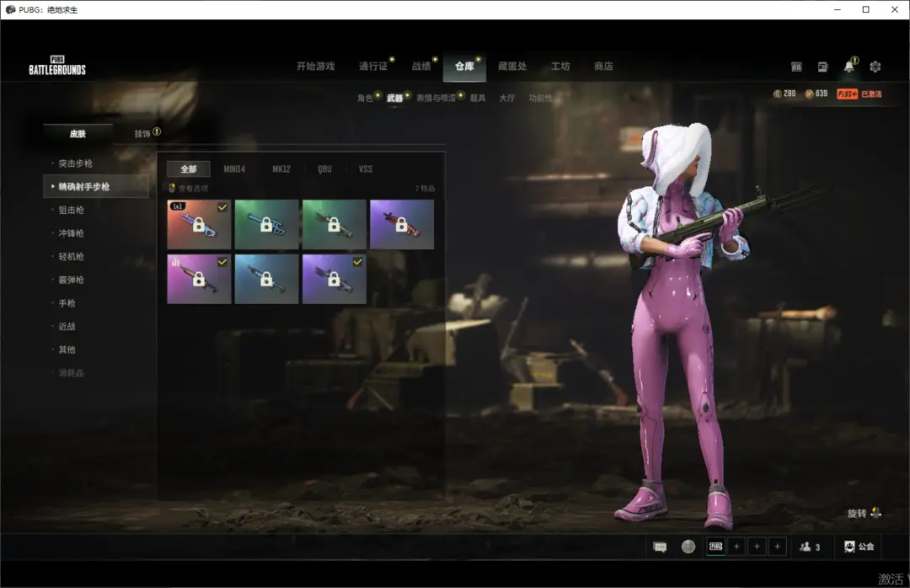The height and width of the screenshot is (588, 910).
Task: Open the friends list showing 3
Action: point(810,547)
